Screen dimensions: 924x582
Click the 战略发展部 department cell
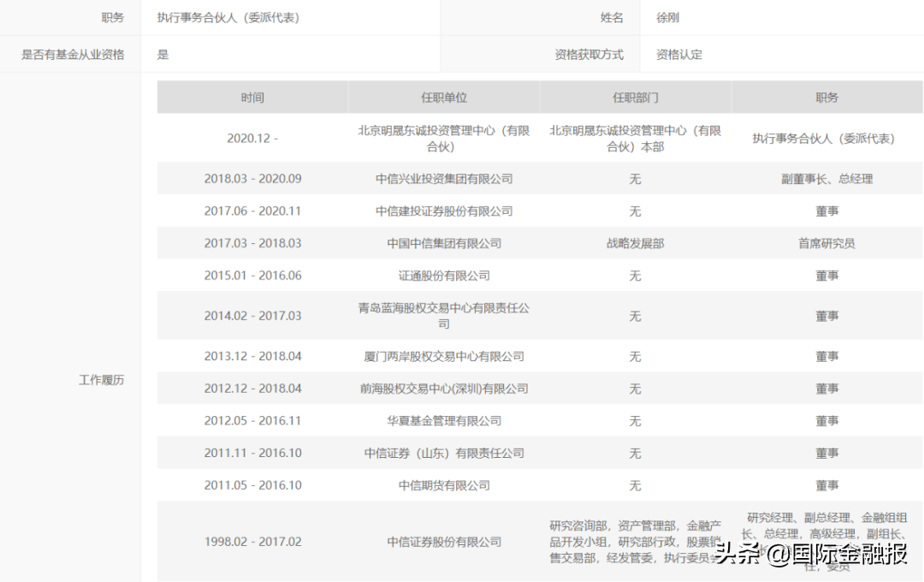[x=635, y=243]
